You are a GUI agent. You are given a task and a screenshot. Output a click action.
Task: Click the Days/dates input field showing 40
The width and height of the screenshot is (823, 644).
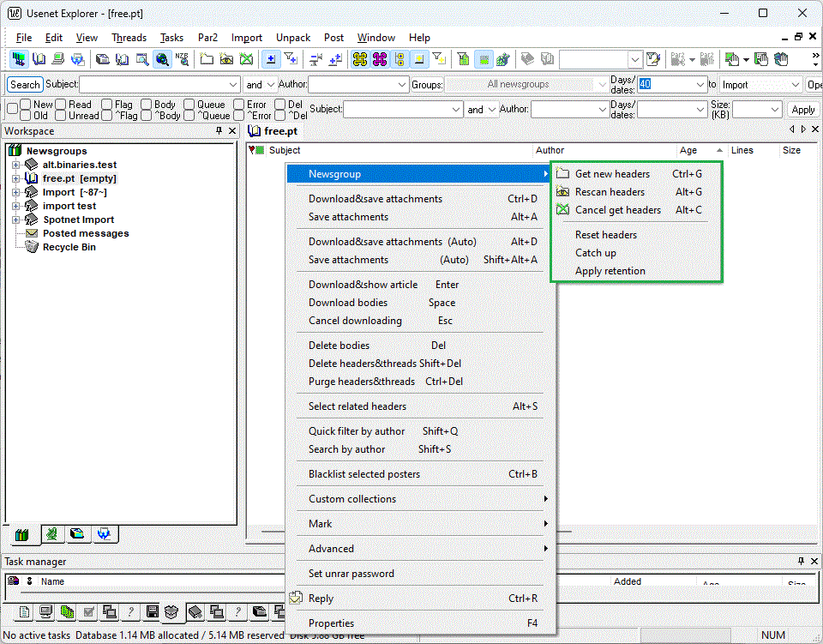pyautogui.click(x=664, y=85)
